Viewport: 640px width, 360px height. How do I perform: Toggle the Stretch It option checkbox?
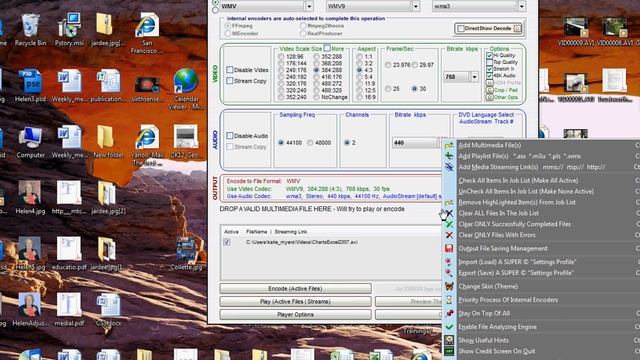489,69
